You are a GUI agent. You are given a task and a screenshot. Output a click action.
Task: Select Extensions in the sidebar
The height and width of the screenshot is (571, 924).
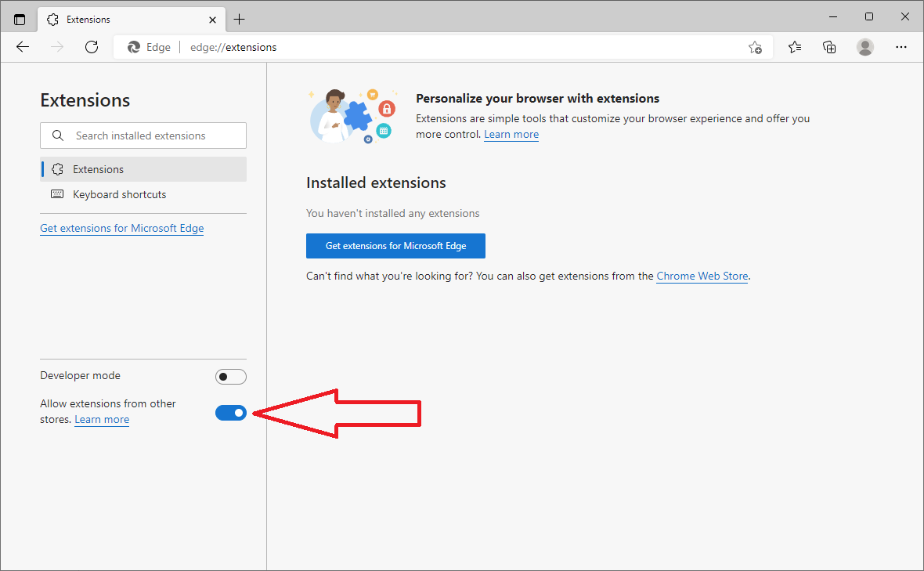click(143, 169)
